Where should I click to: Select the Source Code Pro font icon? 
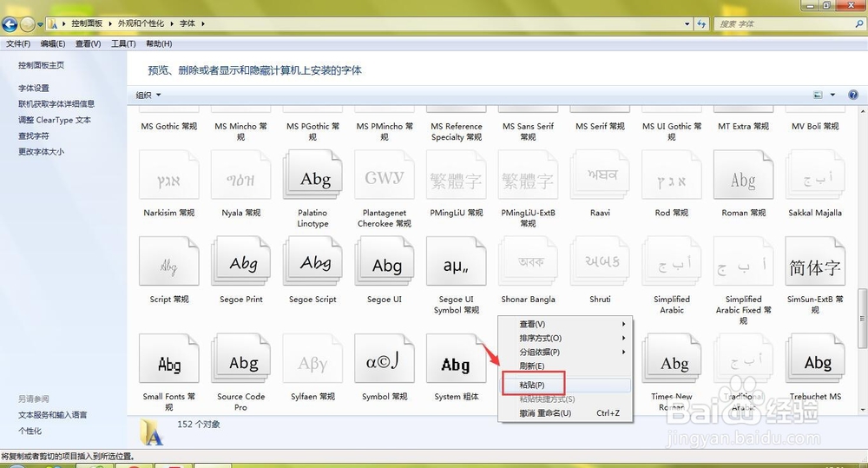(x=240, y=359)
